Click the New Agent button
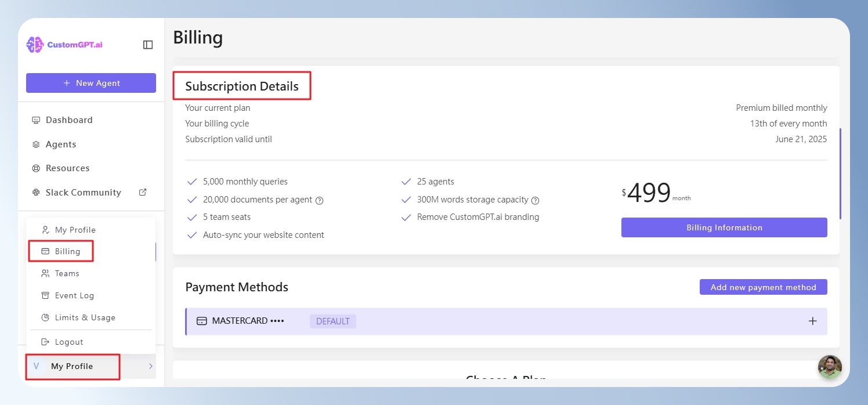This screenshot has height=405, width=868. pyautogui.click(x=91, y=83)
